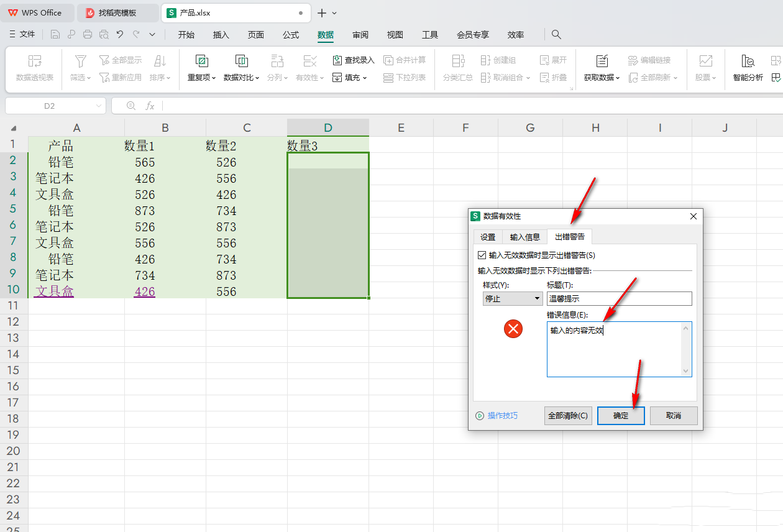Click the fx insert function icon
The height and width of the screenshot is (532, 783).
150,106
